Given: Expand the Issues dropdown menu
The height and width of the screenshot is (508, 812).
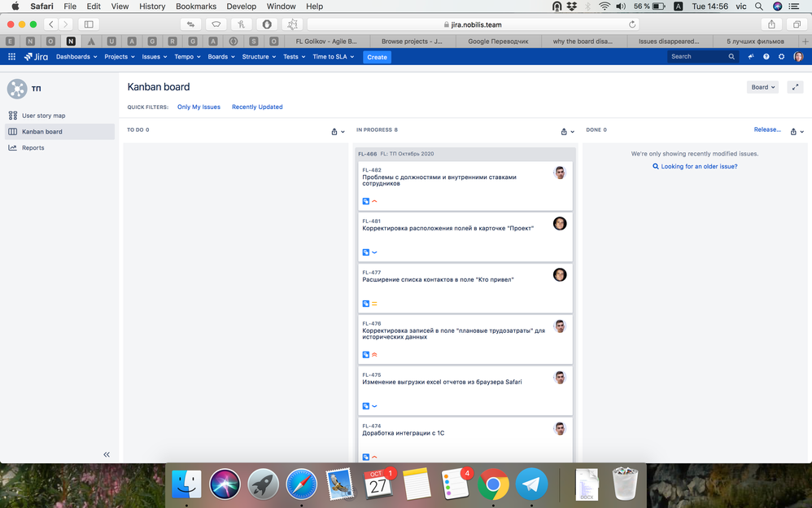Looking at the screenshot, I should [x=155, y=56].
